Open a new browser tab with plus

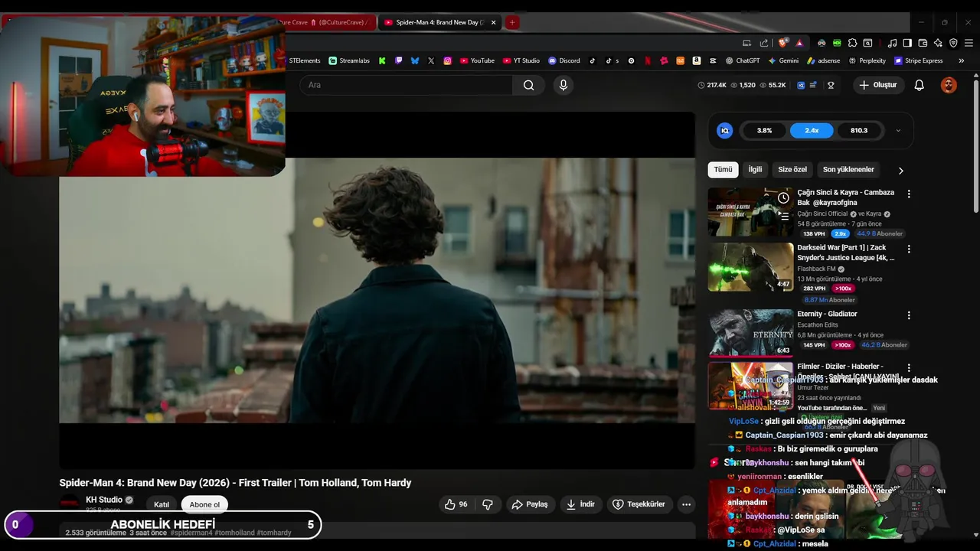click(x=512, y=22)
